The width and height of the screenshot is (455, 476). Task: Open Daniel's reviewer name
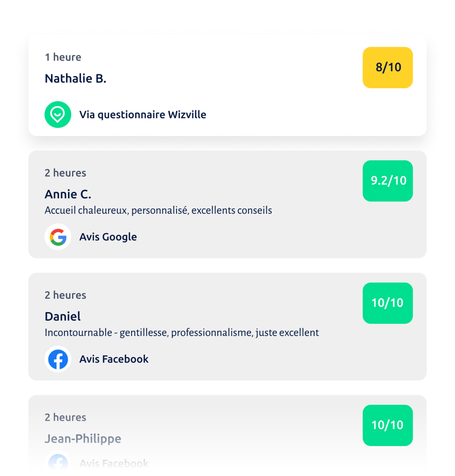click(63, 316)
